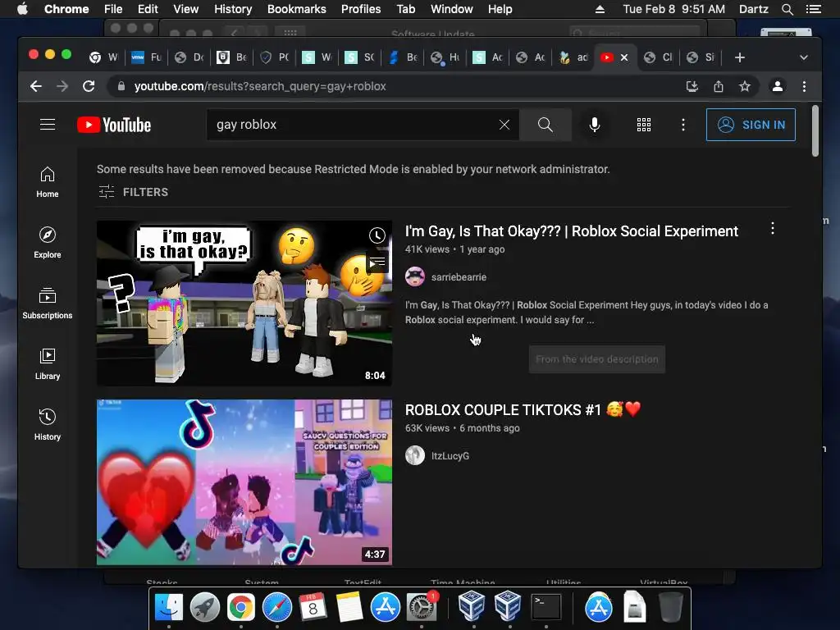
Task: Open the Bookmarks menu in menu bar
Action: (297, 9)
